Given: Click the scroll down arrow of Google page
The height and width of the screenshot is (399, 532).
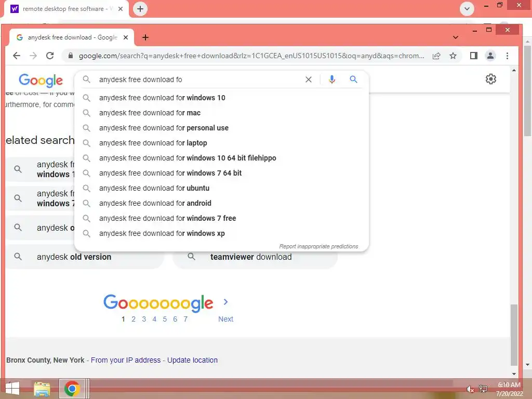Looking at the screenshot, I should (514, 374).
